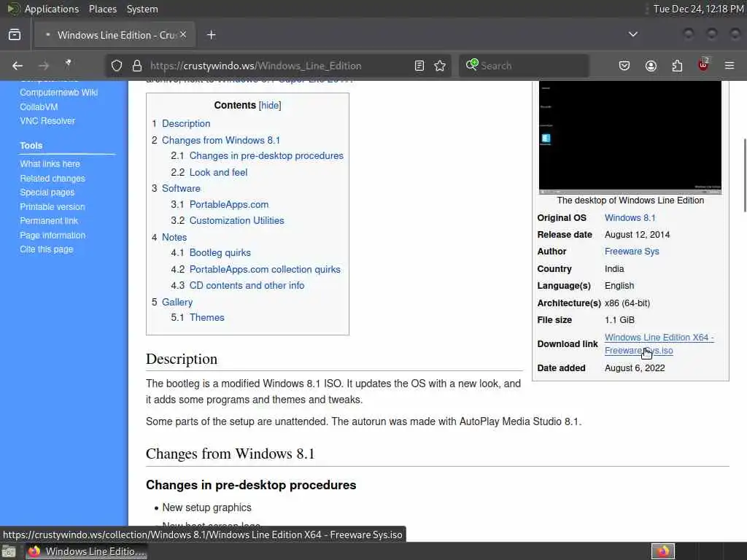Open 4.3 CD contents and other info
Viewport: 747px width, 560px height.
[x=247, y=286]
